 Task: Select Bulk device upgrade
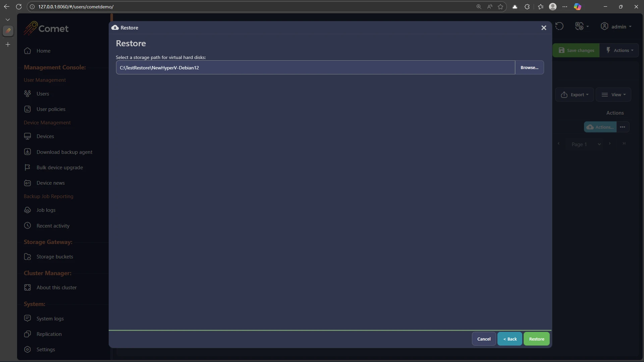tap(60, 167)
